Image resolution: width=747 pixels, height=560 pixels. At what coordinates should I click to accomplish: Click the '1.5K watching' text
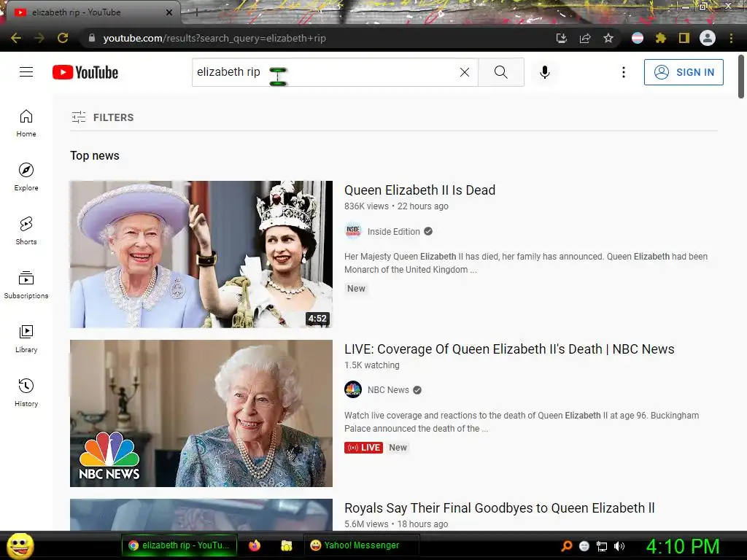click(x=371, y=365)
